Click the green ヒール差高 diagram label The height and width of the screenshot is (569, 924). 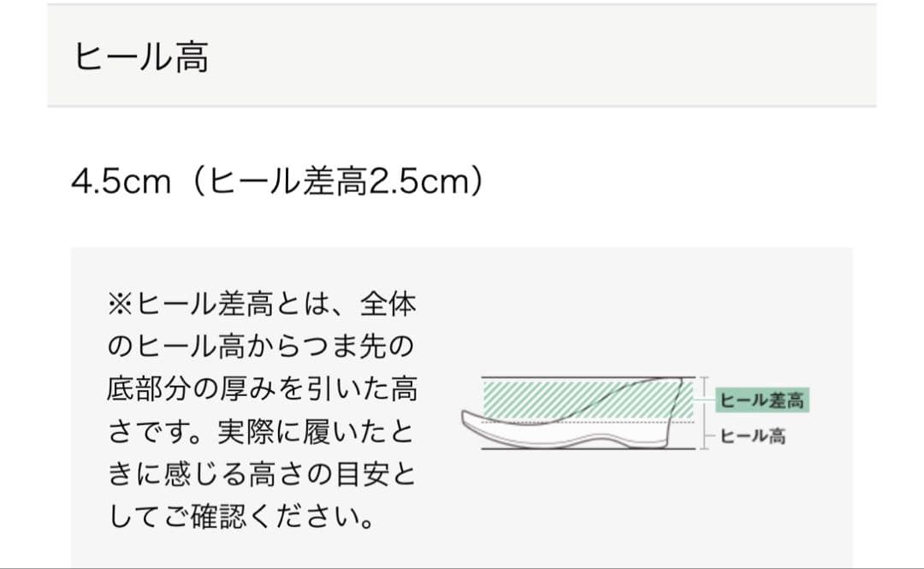click(761, 400)
